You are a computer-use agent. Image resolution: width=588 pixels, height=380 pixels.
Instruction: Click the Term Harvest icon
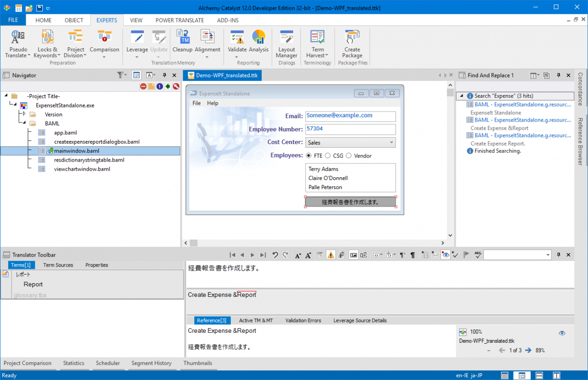(x=317, y=38)
